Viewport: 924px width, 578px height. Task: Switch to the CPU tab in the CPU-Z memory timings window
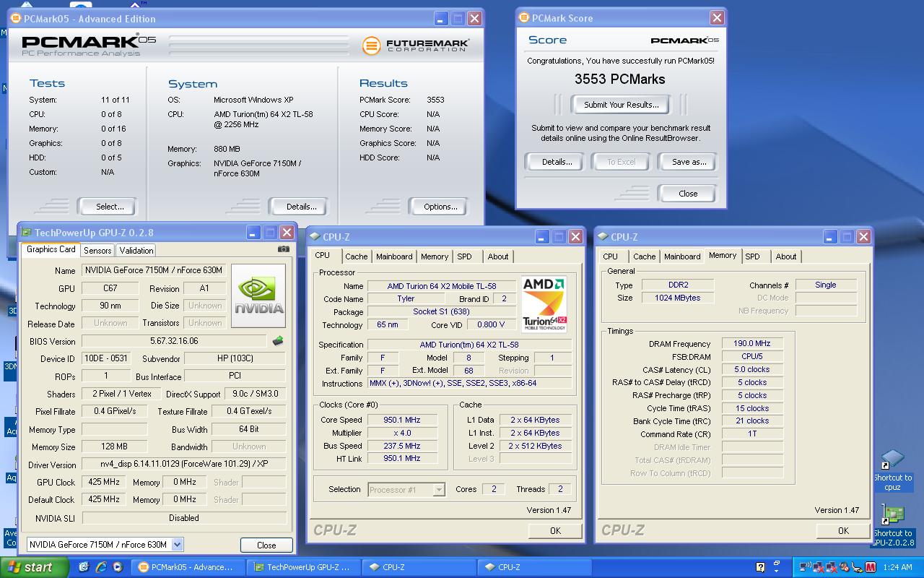pos(610,256)
